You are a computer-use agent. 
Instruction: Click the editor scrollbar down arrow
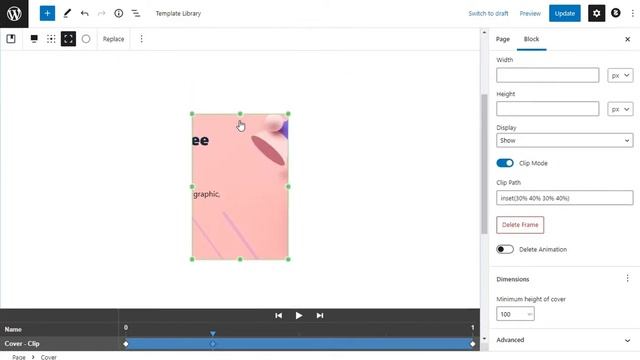pos(484,338)
